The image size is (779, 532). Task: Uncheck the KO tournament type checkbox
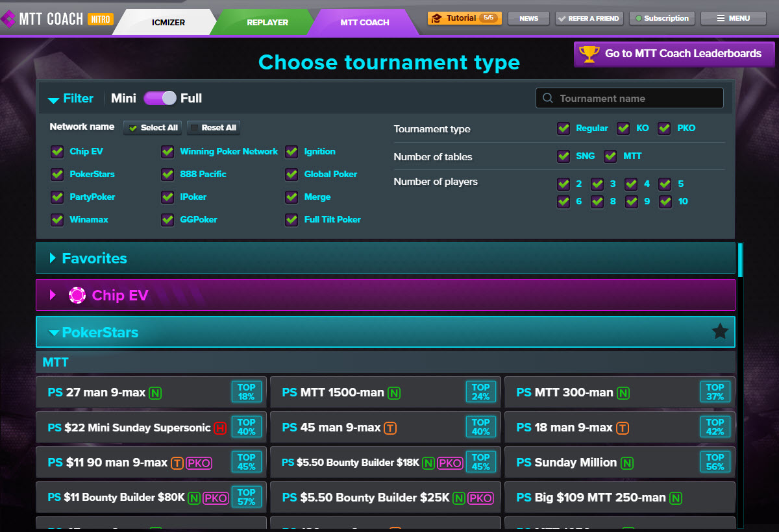(623, 128)
